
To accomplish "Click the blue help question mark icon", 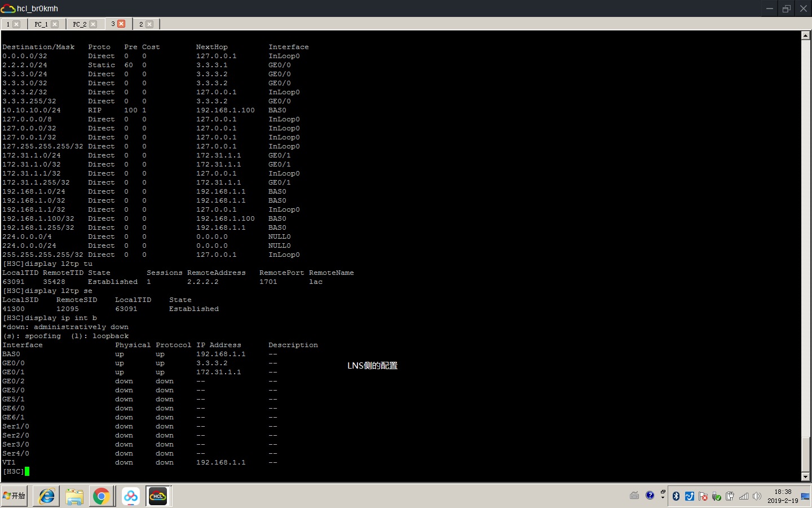I will 650,495.
